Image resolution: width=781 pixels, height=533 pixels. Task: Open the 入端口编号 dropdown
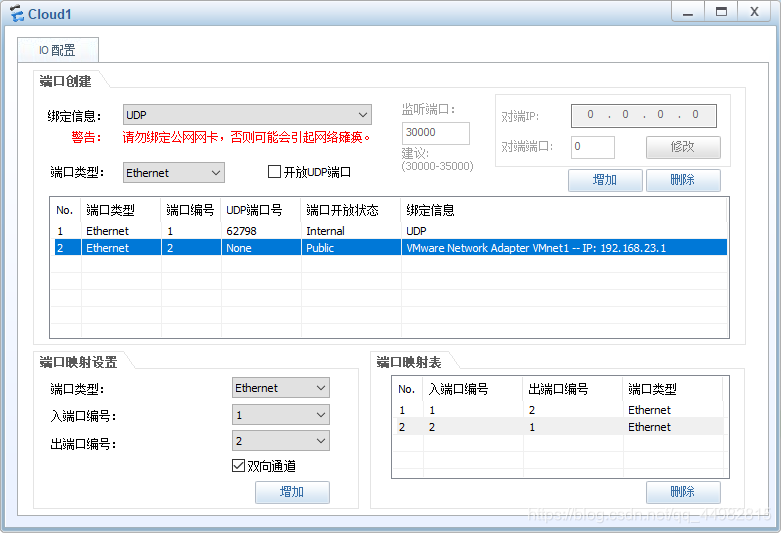point(281,414)
